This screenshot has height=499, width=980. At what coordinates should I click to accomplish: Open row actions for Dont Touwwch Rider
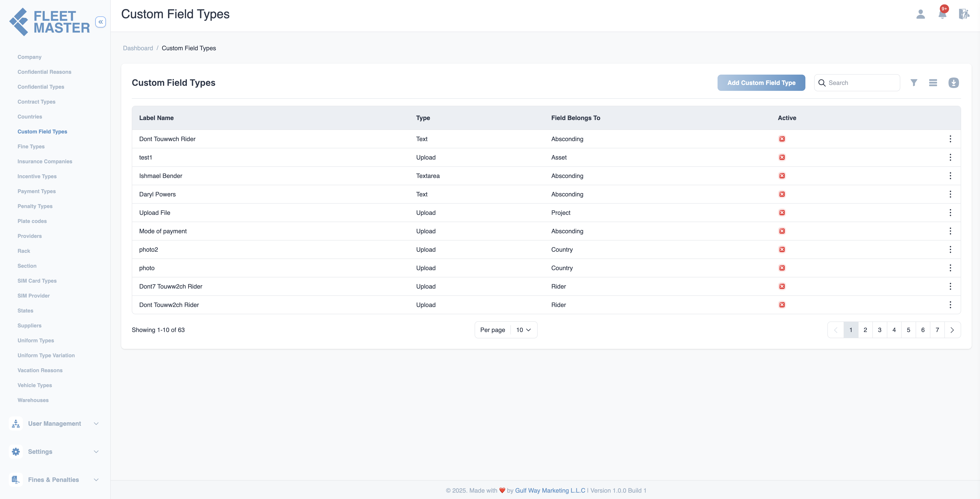pyautogui.click(x=950, y=139)
